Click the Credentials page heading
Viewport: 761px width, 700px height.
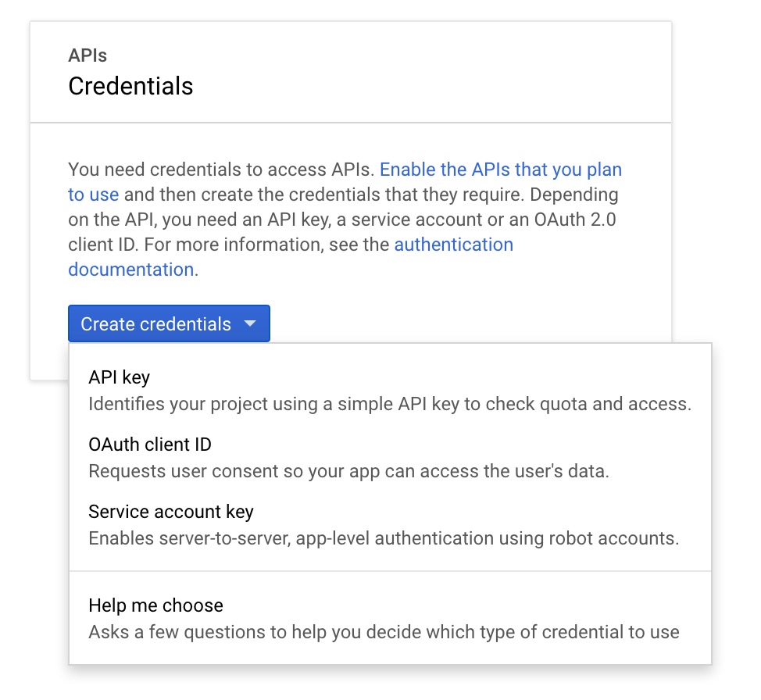pyautogui.click(x=130, y=86)
